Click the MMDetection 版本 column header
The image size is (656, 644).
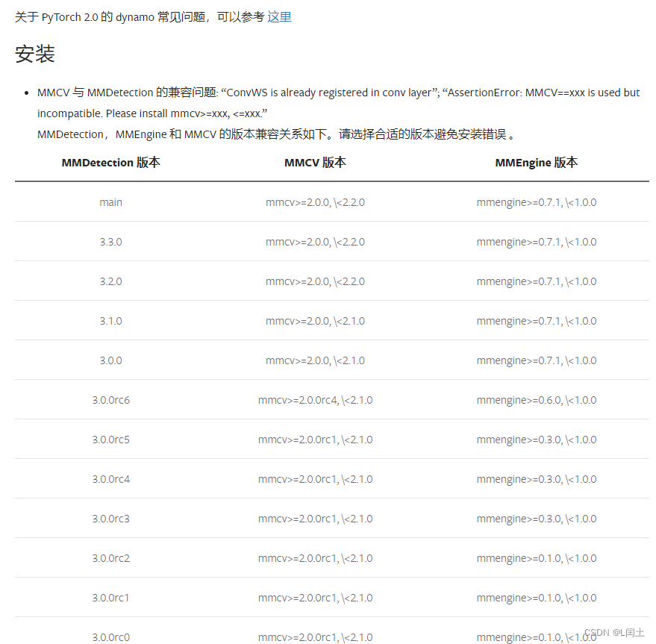click(110, 162)
